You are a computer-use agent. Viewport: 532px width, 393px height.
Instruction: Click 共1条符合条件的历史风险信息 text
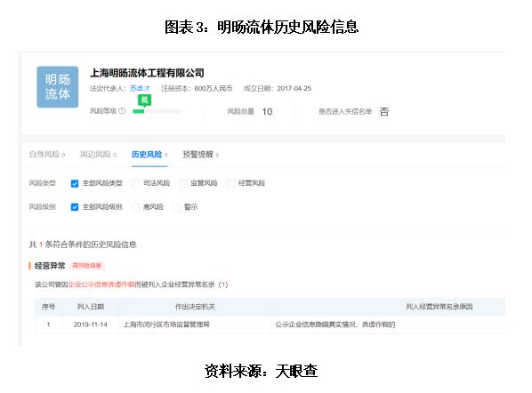(83, 245)
